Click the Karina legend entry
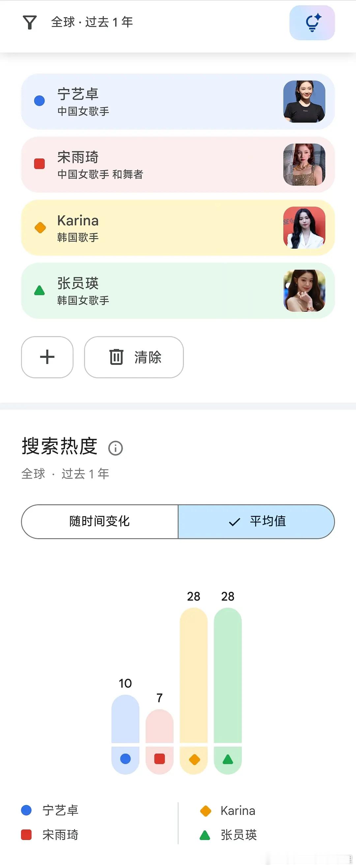Screen dimensions: 356x868 228,810
